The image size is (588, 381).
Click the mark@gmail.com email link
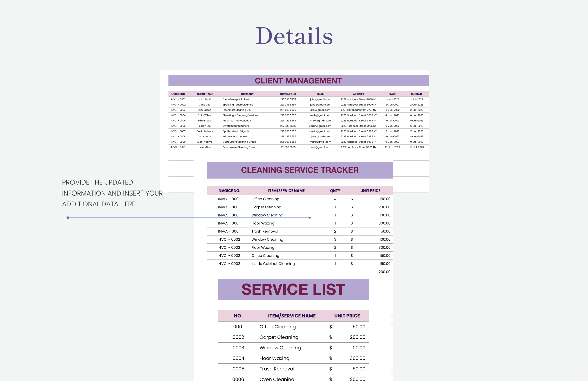click(320, 142)
